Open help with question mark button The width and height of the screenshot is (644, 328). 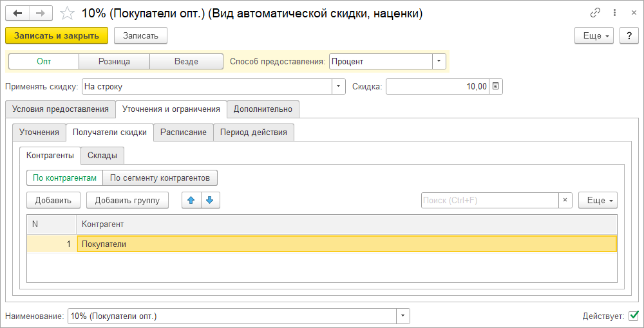point(628,36)
